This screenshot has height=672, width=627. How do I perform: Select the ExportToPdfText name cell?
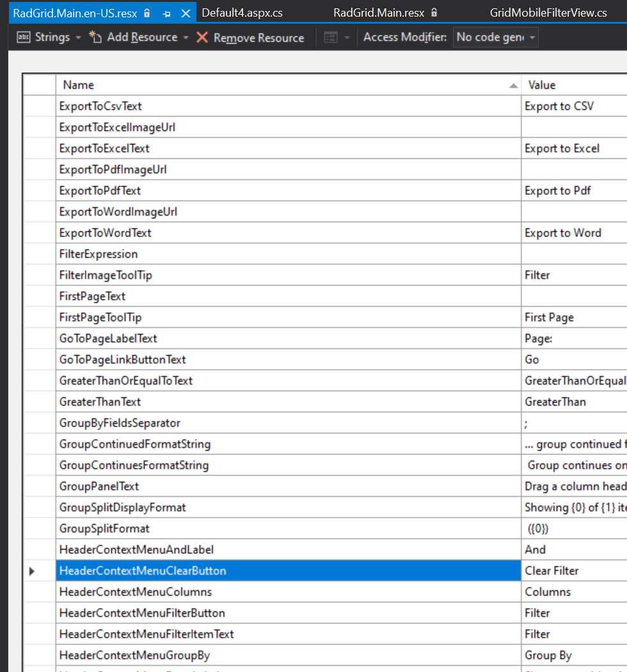coord(289,190)
